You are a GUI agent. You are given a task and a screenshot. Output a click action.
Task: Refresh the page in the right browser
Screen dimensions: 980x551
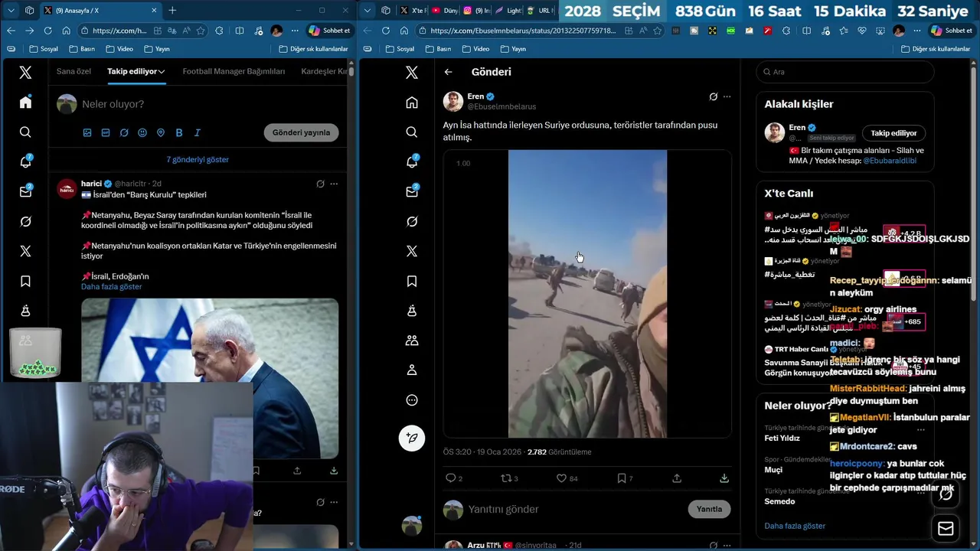(x=385, y=31)
